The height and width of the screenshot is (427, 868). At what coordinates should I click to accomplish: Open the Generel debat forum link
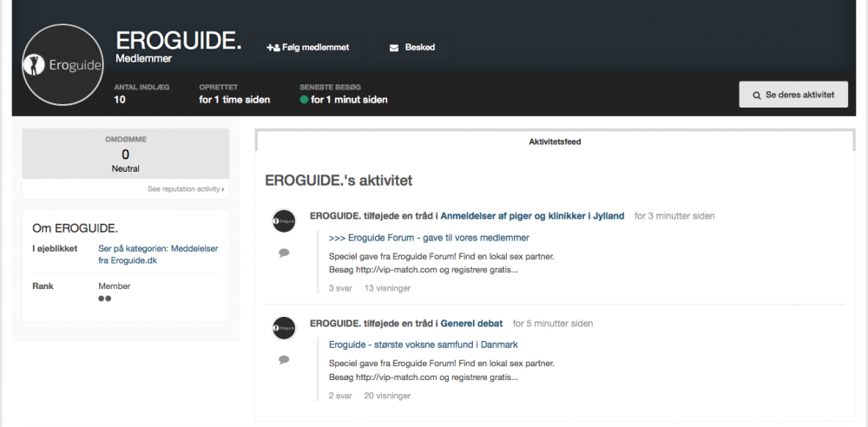[471, 324]
